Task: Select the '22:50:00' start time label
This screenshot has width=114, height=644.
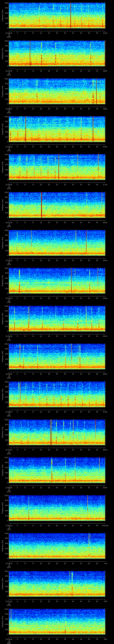Action: (x=9, y=184)
